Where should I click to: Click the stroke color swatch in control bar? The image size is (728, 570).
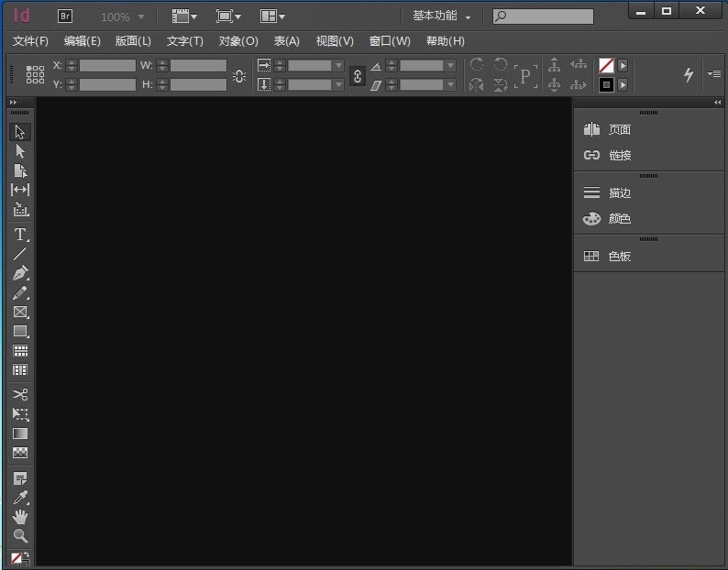pyautogui.click(x=606, y=84)
